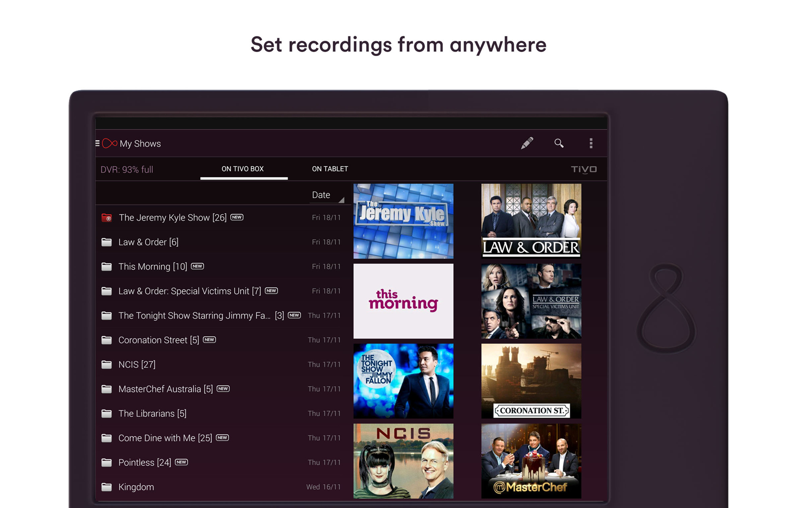The image size is (812, 508).
Task: Open the MasterChef poster thumbnail
Action: click(531, 461)
